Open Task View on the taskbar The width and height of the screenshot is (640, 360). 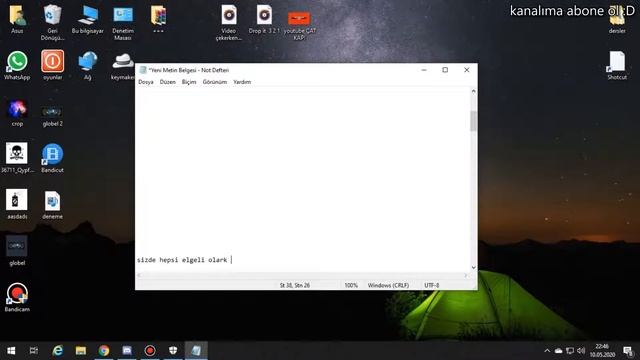point(34,351)
